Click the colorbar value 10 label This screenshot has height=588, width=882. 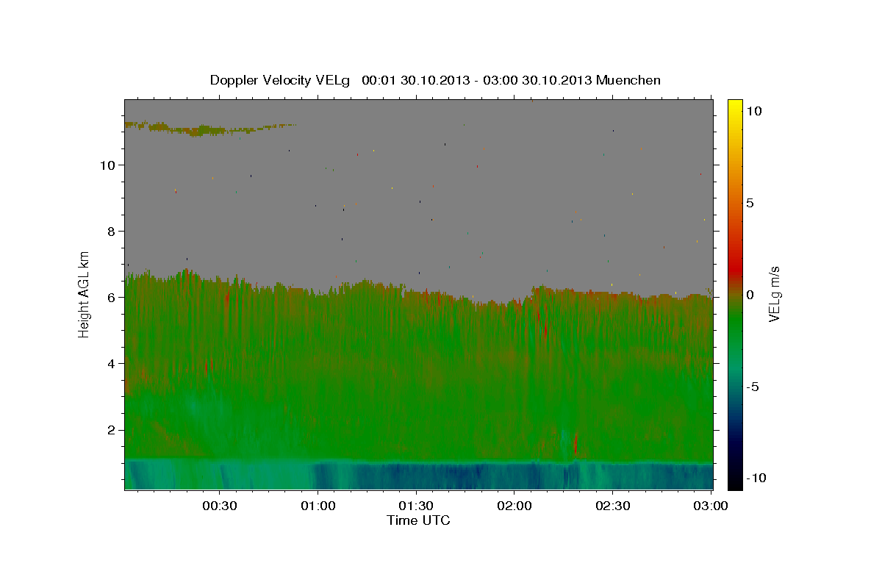click(753, 111)
